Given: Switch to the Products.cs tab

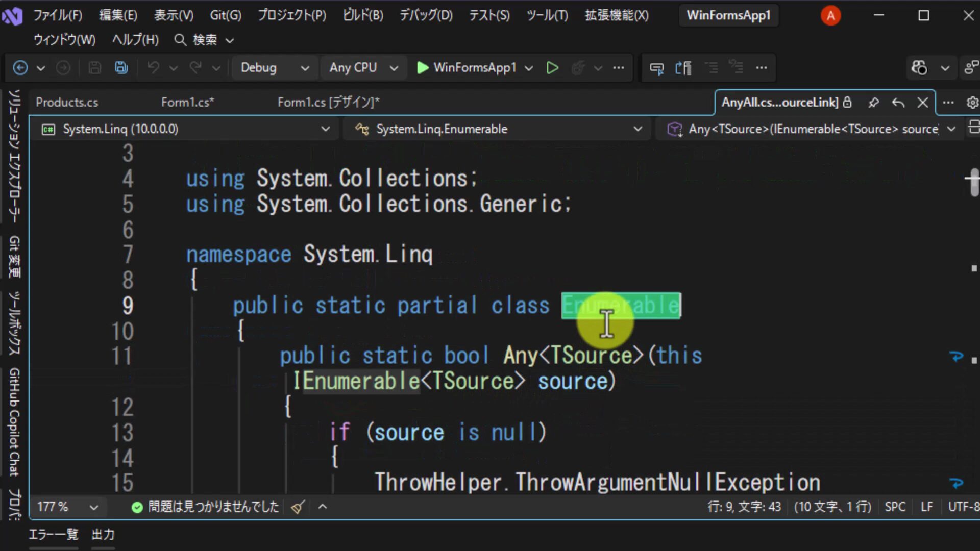Looking at the screenshot, I should tap(67, 103).
